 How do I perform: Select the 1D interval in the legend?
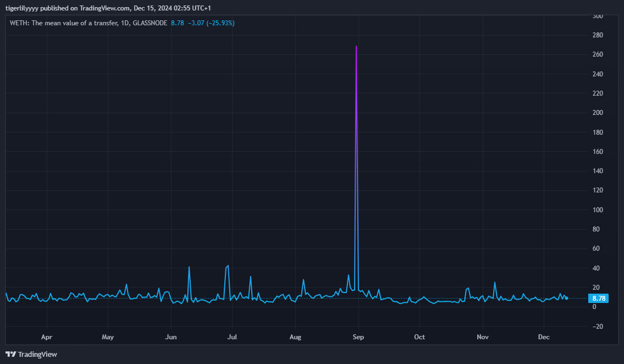pos(123,23)
